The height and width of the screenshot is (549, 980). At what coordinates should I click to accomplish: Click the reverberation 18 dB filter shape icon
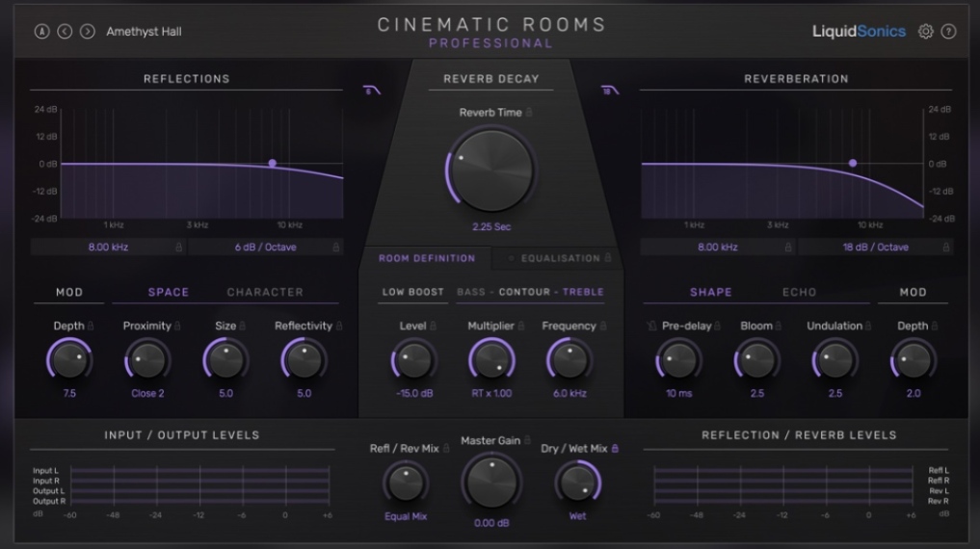(x=610, y=91)
